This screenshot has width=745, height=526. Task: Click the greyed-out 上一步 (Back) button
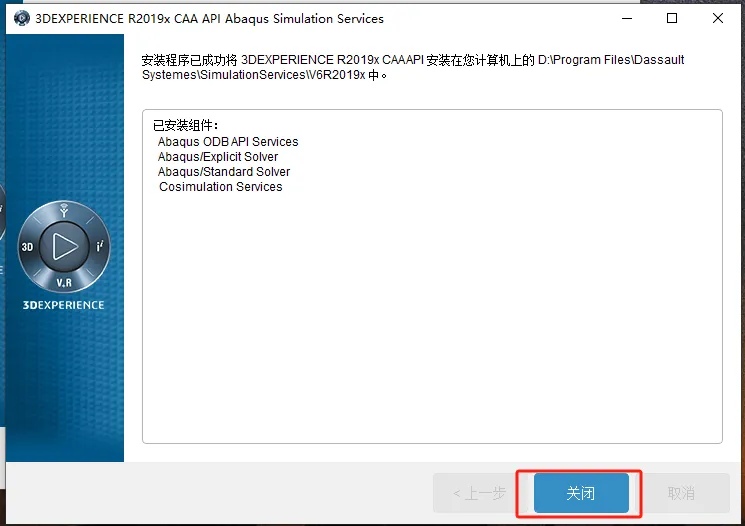click(479, 493)
